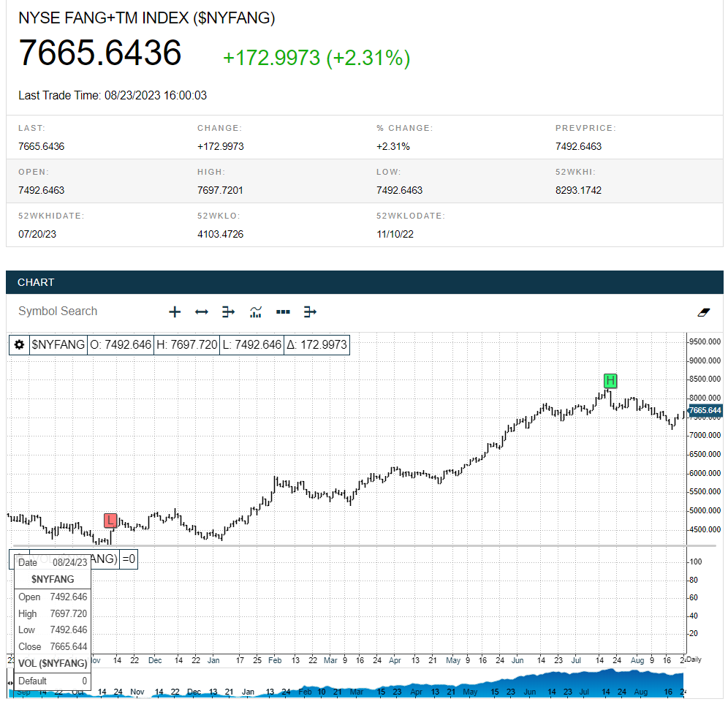Click the navigator range handle at left edge

[x=10, y=683]
